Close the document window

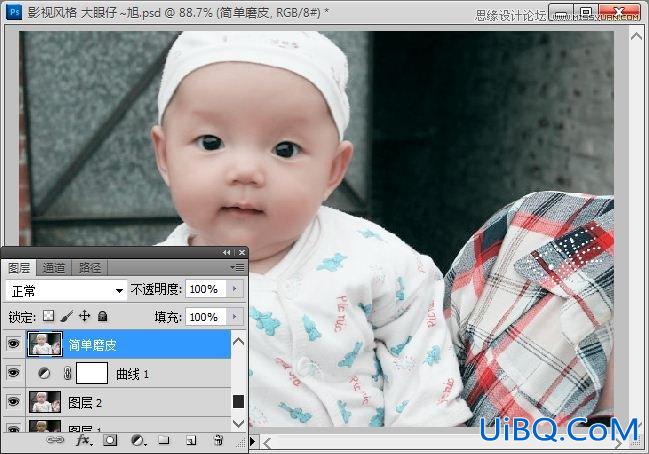[x=619, y=12]
